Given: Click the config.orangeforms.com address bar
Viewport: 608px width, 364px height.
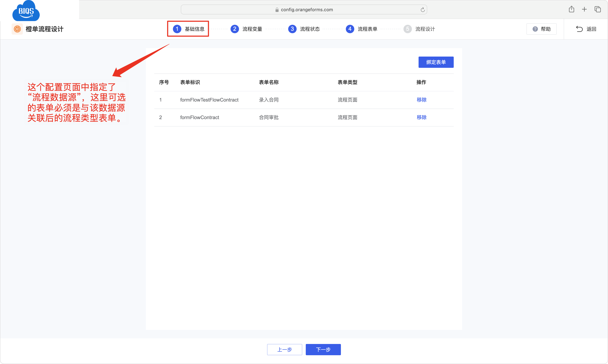Looking at the screenshot, I should [304, 9].
